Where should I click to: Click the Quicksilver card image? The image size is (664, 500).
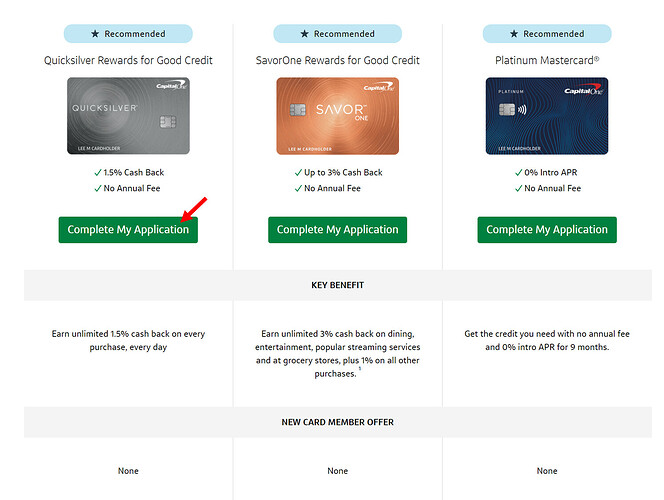(x=128, y=116)
